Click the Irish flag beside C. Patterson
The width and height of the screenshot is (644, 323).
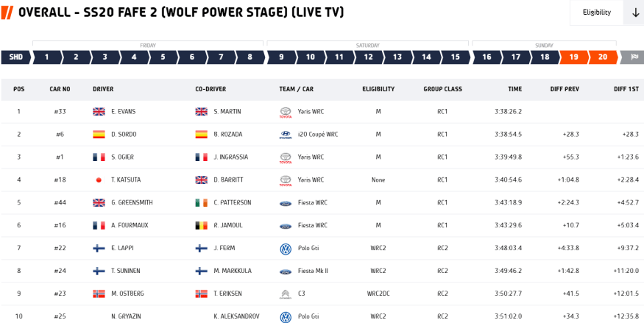tap(201, 203)
